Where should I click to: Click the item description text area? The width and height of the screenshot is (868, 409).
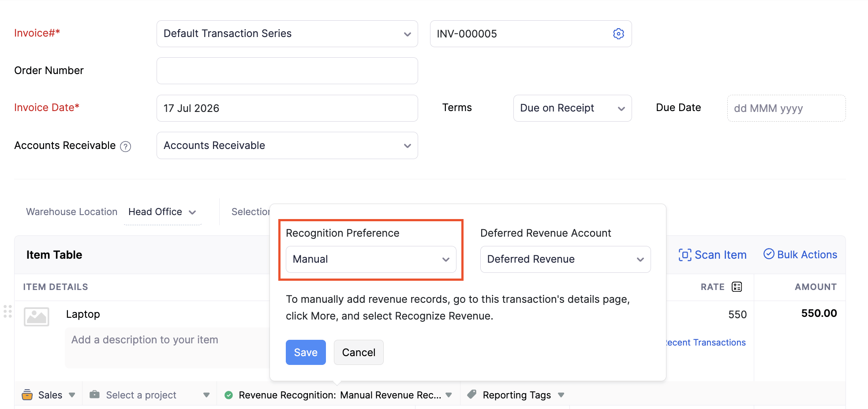(168, 347)
